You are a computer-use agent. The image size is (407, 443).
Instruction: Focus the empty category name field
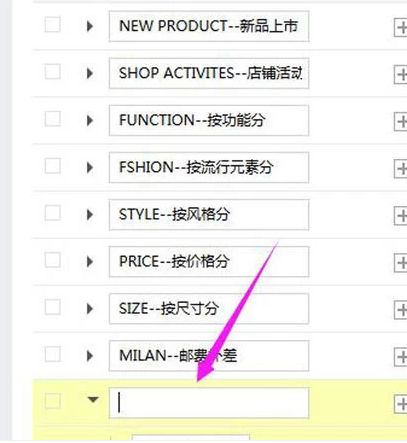pos(209,403)
